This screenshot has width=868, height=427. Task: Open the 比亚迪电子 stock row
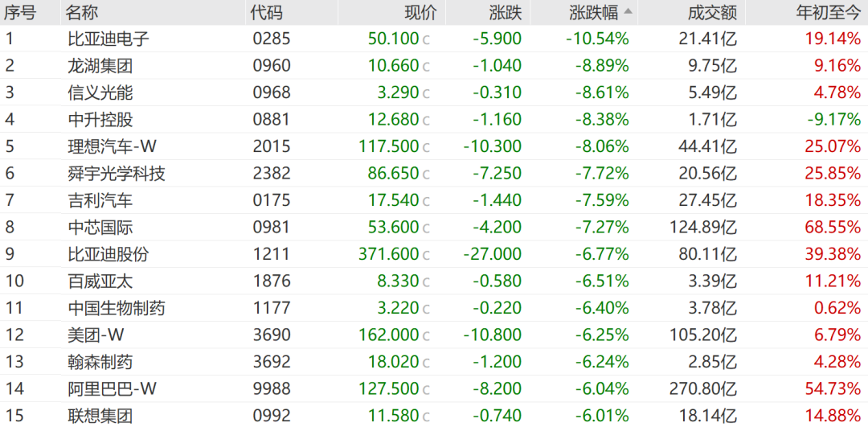[x=108, y=39]
